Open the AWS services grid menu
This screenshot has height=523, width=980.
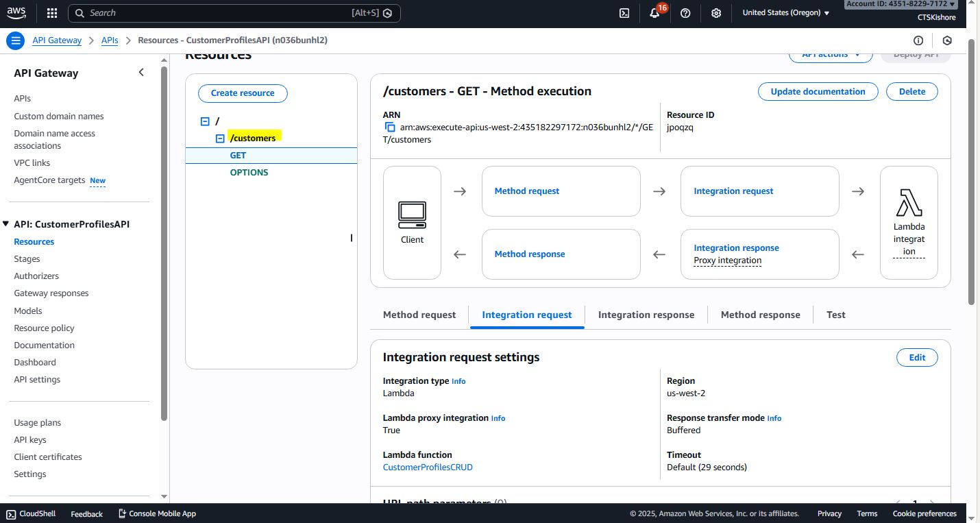[52, 13]
